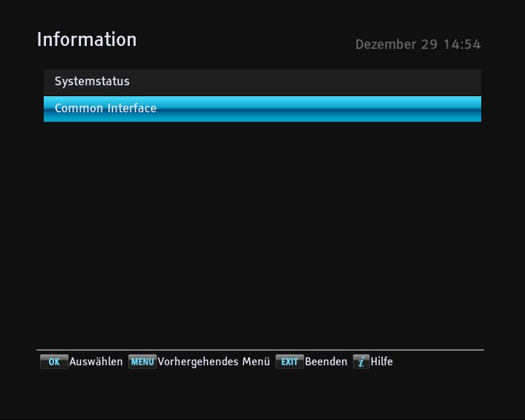
Task: Click the MENU key icon
Action: [x=142, y=362]
